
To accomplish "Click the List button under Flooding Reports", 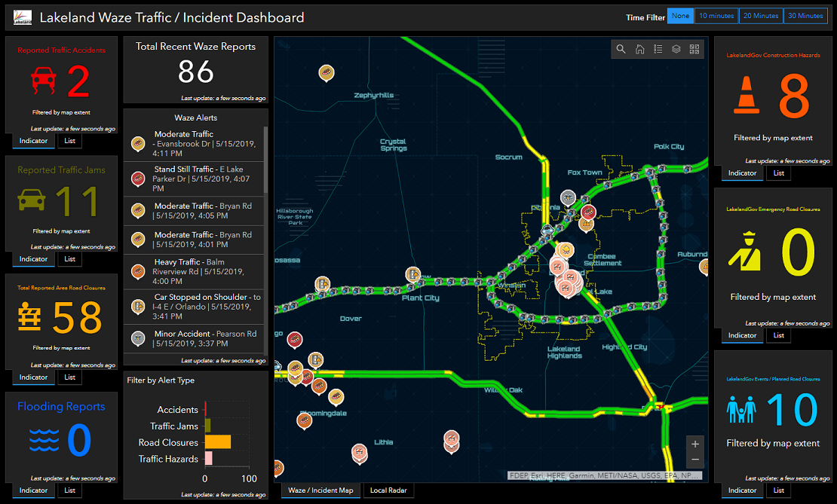I will [69, 490].
